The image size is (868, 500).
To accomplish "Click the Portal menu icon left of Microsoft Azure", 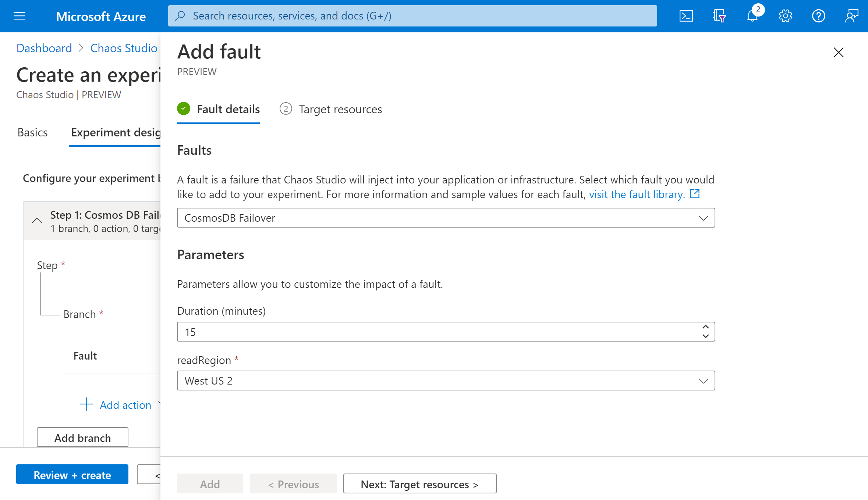I will click(20, 16).
